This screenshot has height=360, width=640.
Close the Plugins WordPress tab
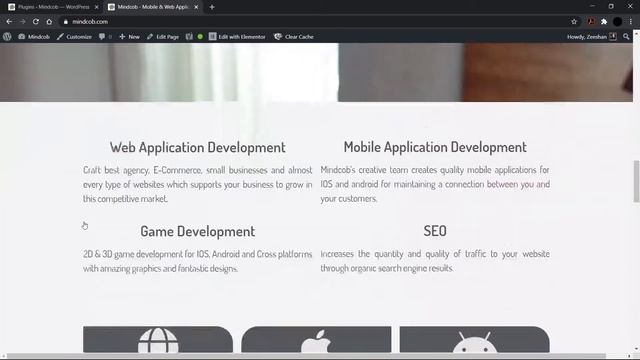click(x=96, y=7)
